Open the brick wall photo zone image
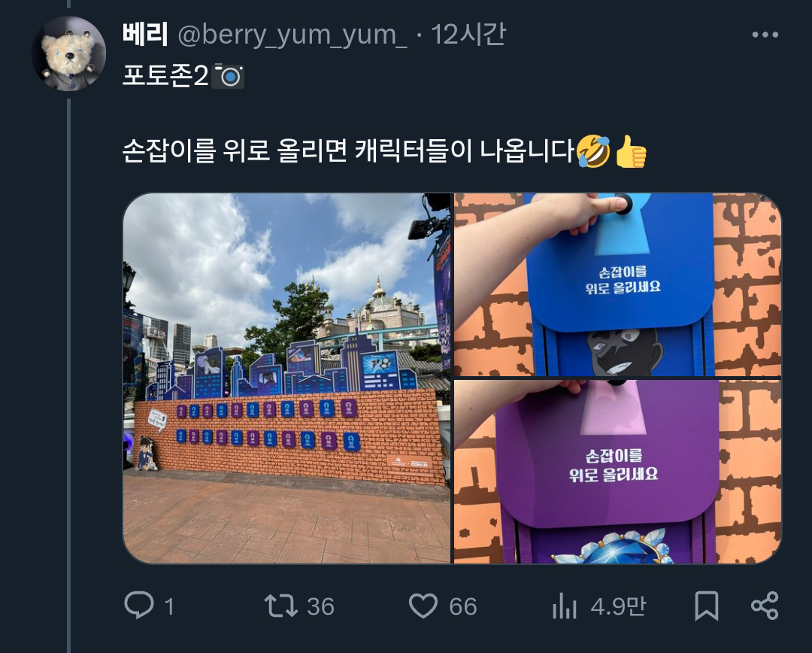812x653 pixels. (287, 378)
